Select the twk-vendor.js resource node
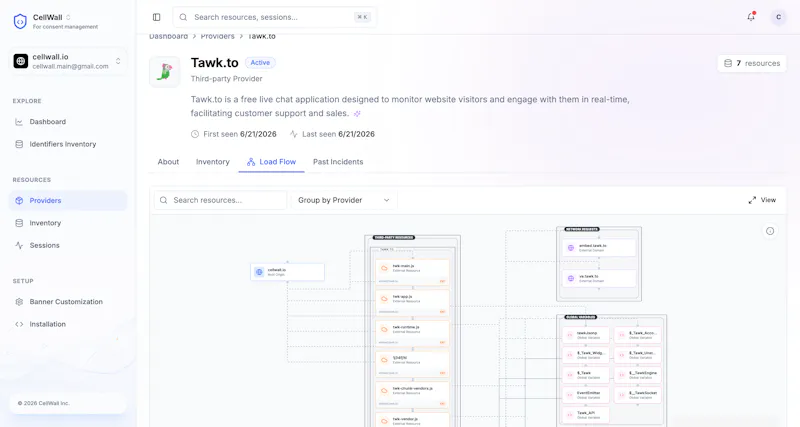The image size is (800, 427). (x=413, y=420)
